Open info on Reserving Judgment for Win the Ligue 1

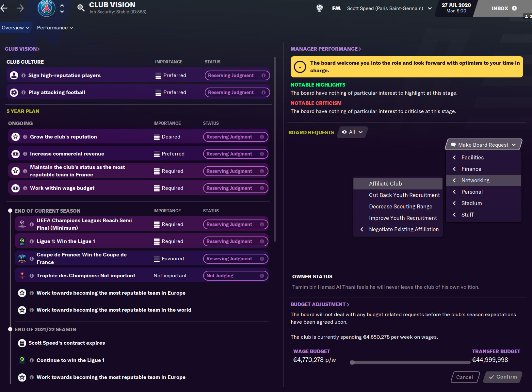[x=262, y=241]
